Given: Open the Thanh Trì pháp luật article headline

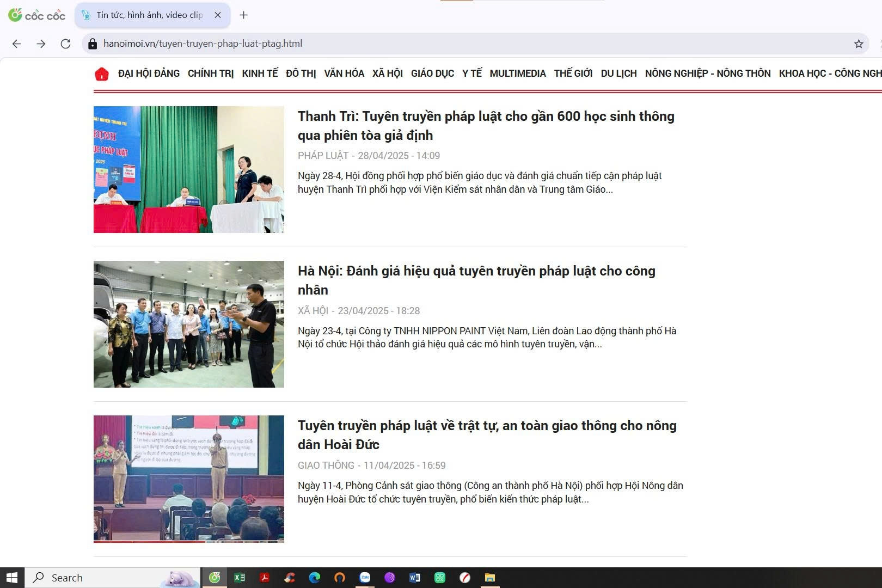Looking at the screenshot, I should [x=485, y=125].
